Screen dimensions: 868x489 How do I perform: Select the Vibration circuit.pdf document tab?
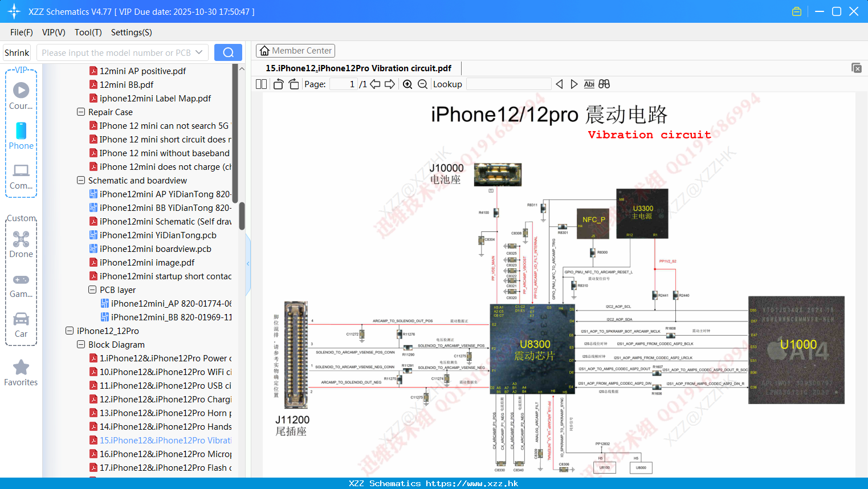click(358, 68)
